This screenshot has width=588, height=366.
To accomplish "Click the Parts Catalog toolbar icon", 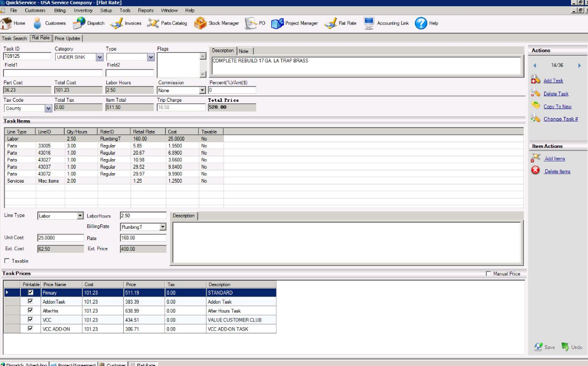I will pyautogui.click(x=153, y=23).
